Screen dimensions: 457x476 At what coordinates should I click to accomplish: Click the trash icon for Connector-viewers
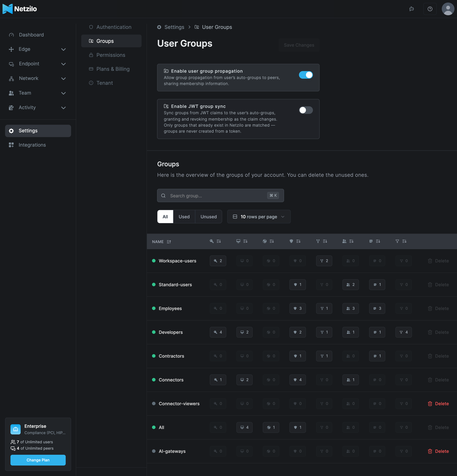coord(430,404)
